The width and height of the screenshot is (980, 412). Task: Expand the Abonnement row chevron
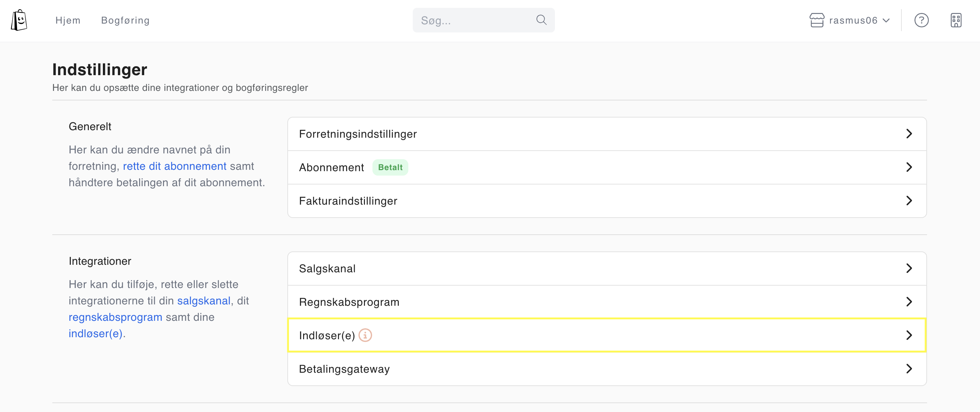tap(909, 167)
